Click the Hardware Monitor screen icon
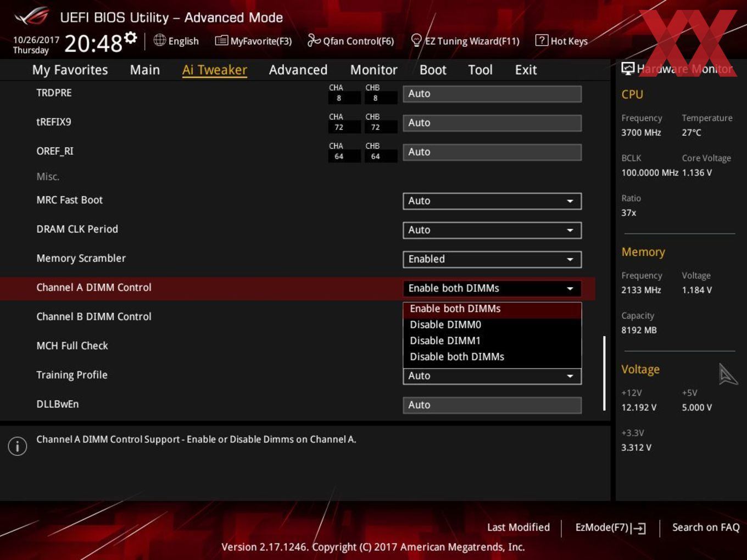Image resolution: width=747 pixels, height=560 pixels. click(x=628, y=69)
